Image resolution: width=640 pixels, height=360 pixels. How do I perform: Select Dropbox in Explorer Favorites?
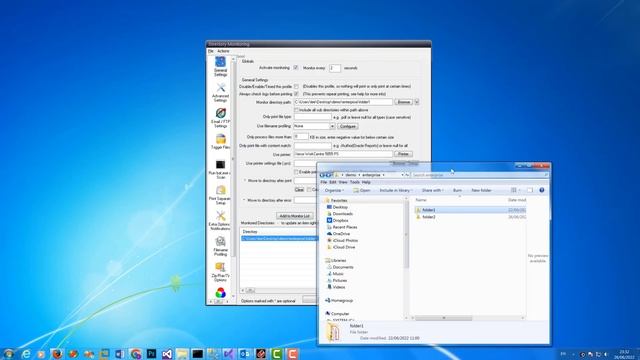pyautogui.click(x=337, y=220)
